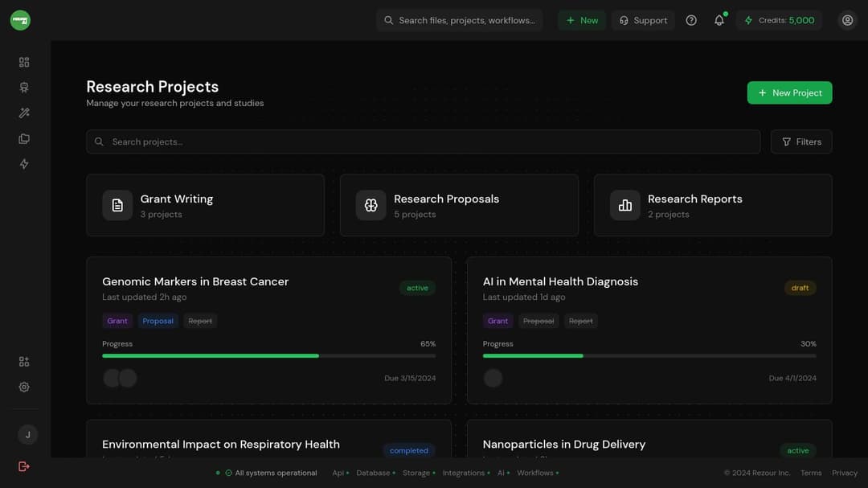Open the settings gear in sidebar
This screenshot has width=868, height=488.
[x=24, y=388]
